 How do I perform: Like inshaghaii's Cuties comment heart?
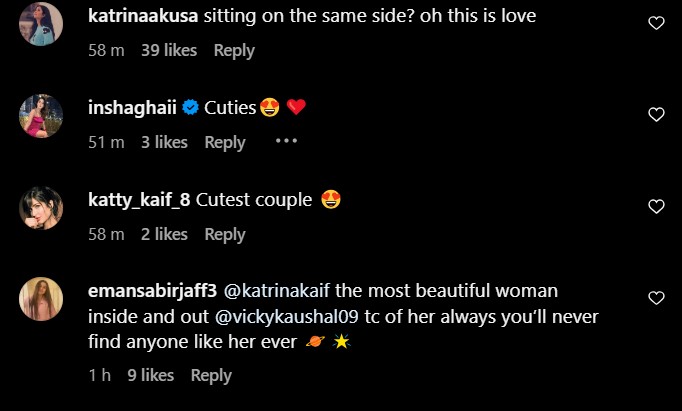pos(656,115)
